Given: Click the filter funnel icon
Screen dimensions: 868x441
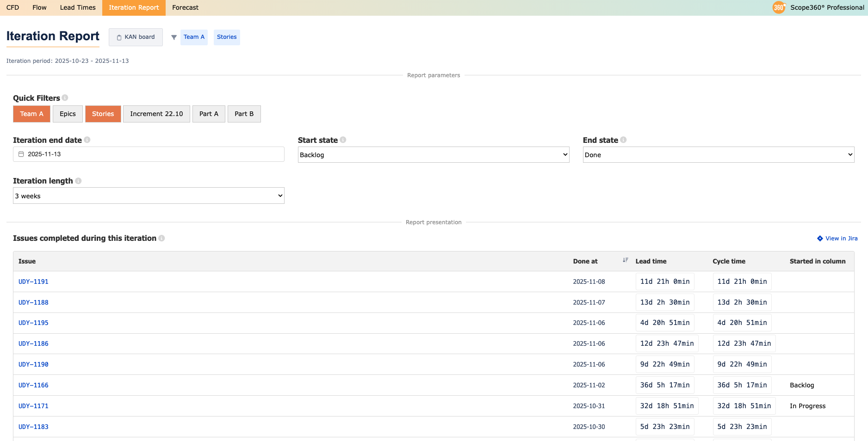Looking at the screenshot, I should pos(174,37).
